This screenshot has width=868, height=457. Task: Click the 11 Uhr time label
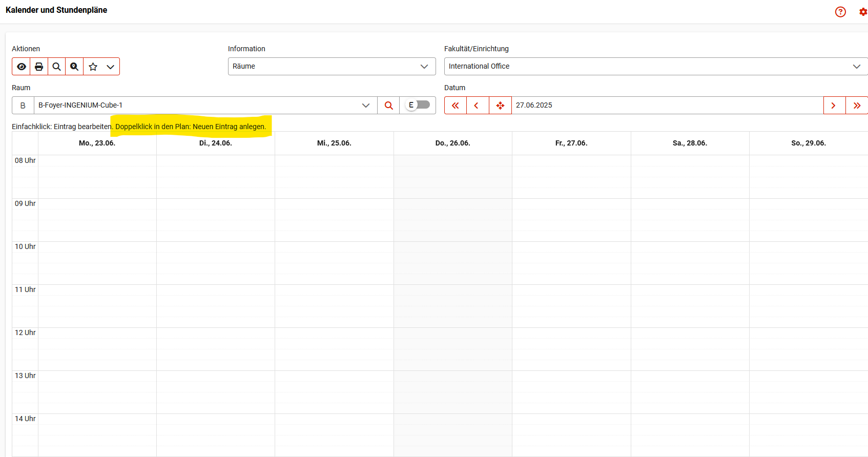click(25, 289)
